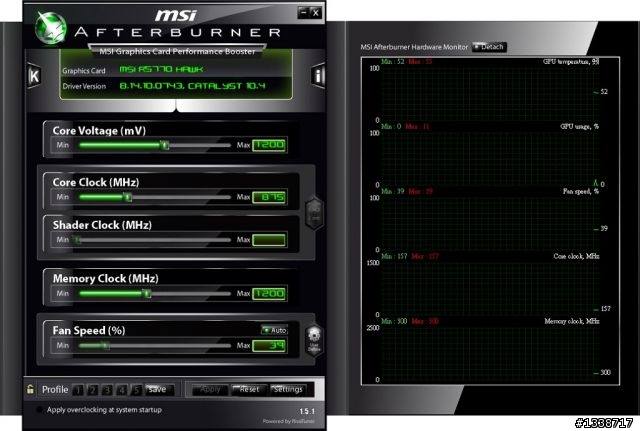Open Kombustor with the K icon

pos(34,76)
